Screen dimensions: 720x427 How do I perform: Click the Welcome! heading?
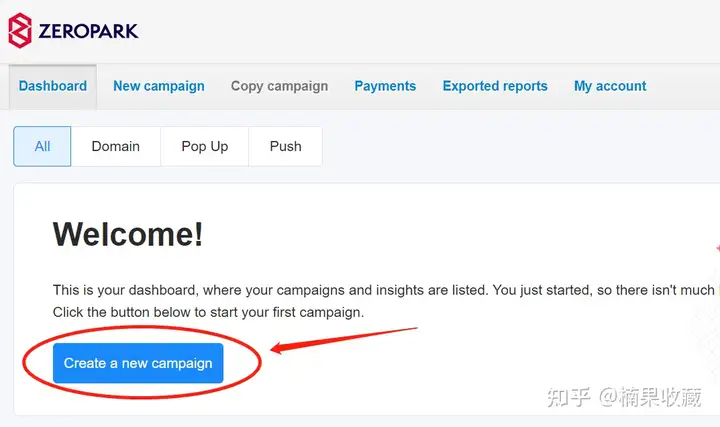(128, 235)
